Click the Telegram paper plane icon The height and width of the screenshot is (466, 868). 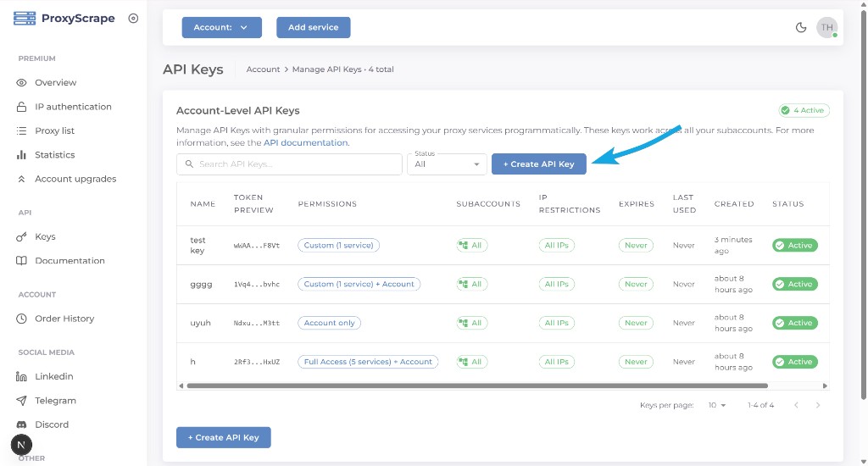[x=21, y=401]
